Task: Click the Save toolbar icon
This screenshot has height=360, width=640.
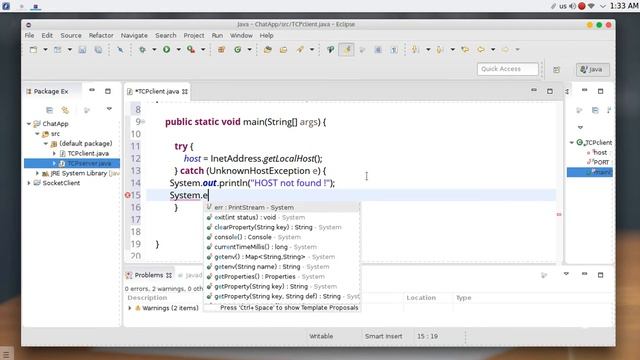Action: (82, 49)
